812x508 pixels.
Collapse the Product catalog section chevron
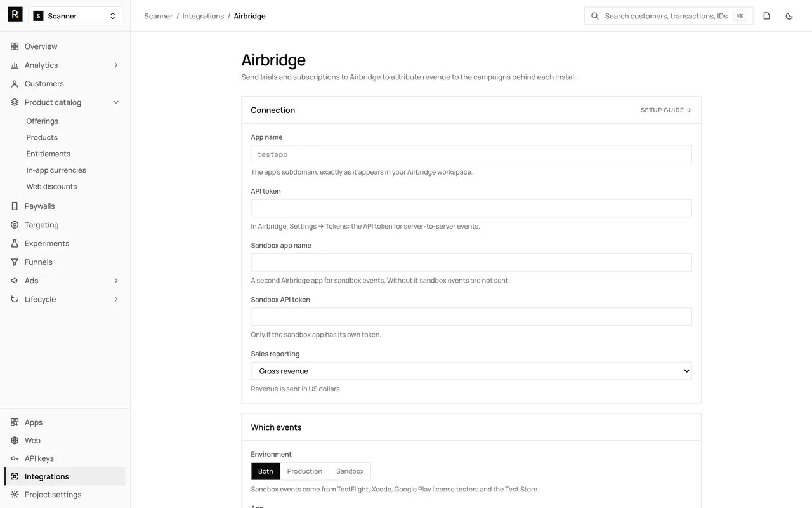tap(116, 102)
